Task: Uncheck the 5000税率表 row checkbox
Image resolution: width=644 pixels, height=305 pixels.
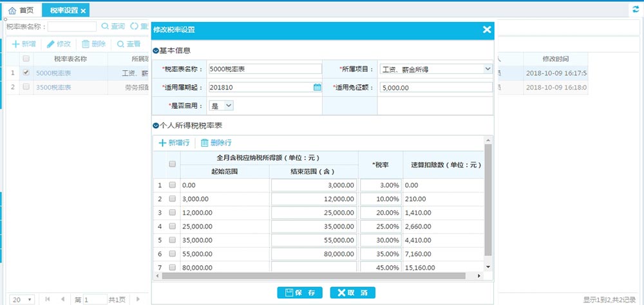Action: click(26, 73)
